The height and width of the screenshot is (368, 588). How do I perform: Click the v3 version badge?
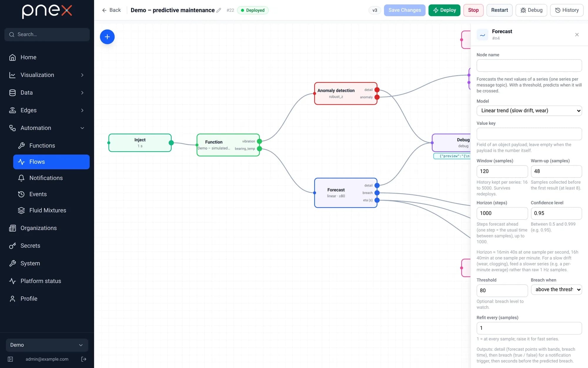375,10
